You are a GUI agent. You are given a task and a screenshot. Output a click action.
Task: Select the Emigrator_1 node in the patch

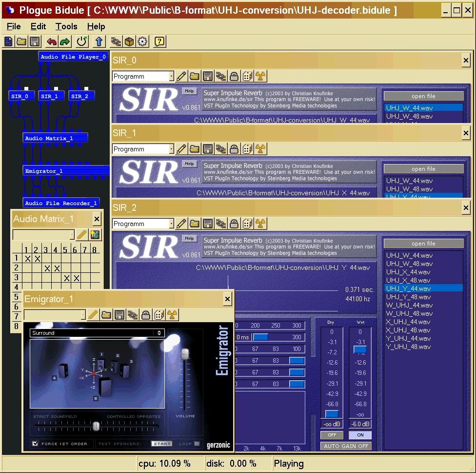(66, 171)
